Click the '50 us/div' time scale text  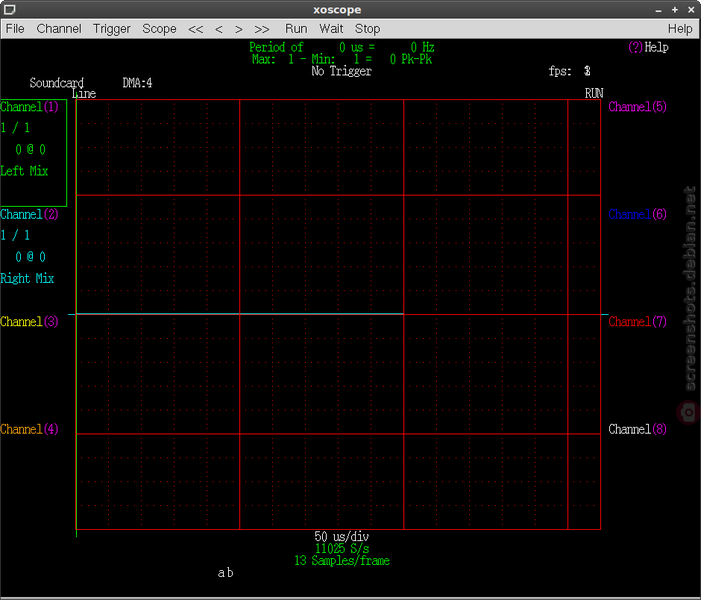[x=342, y=537]
